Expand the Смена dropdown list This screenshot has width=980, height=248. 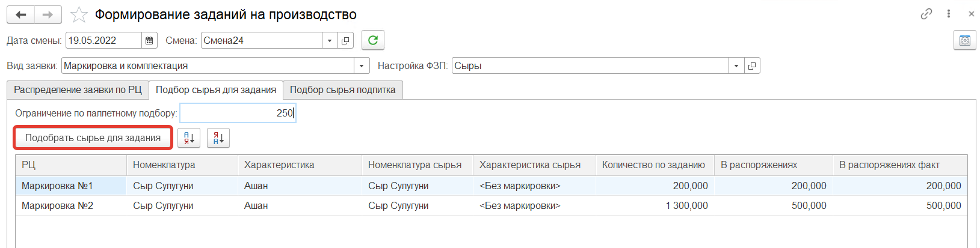tap(329, 41)
